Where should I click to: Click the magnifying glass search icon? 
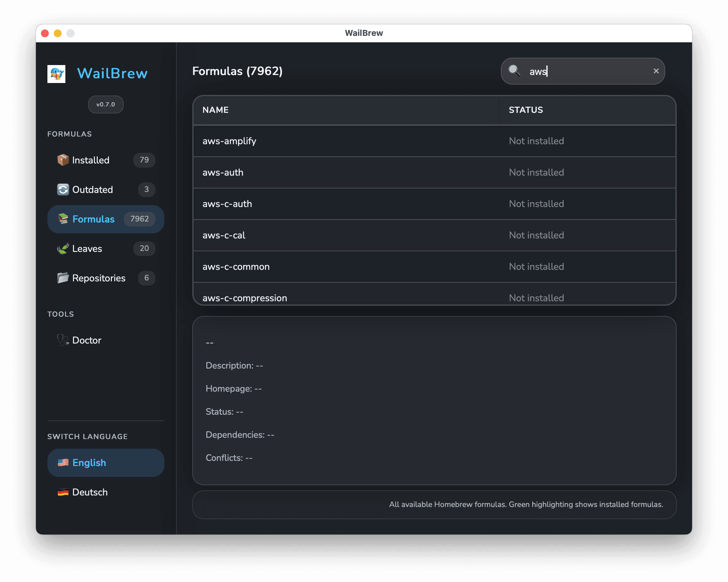[514, 71]
